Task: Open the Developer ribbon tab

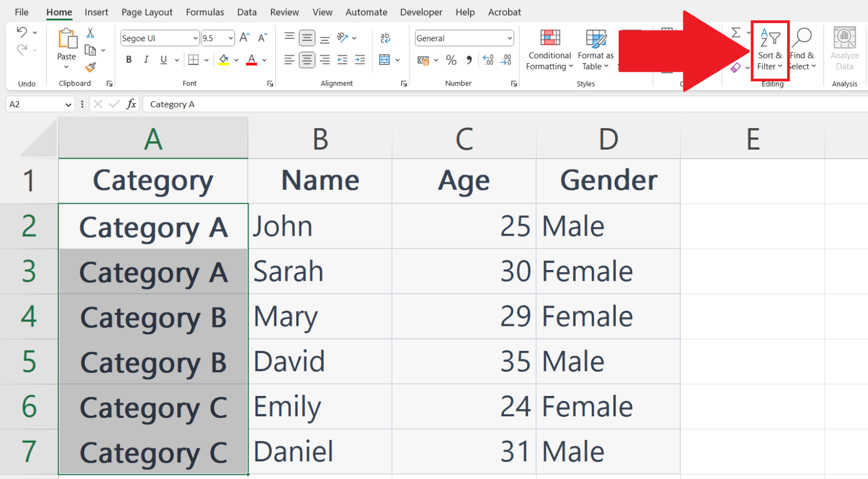Action: [x=421, y=12]
